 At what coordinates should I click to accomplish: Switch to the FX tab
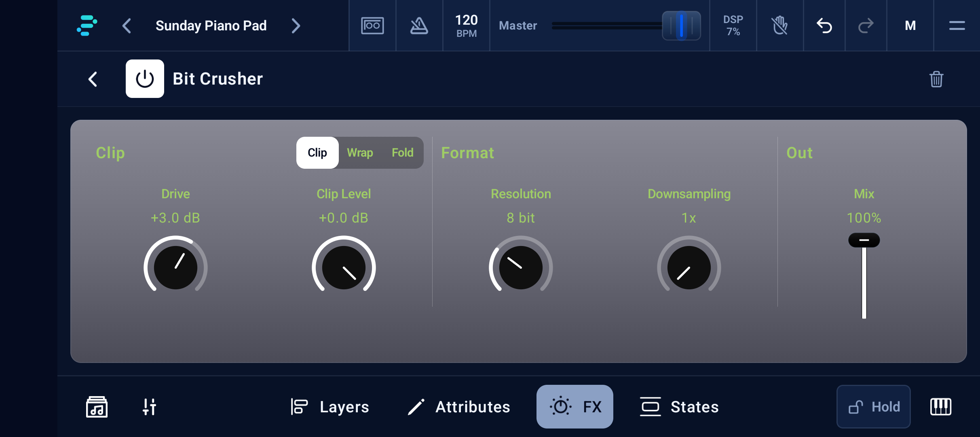point(575,407)
